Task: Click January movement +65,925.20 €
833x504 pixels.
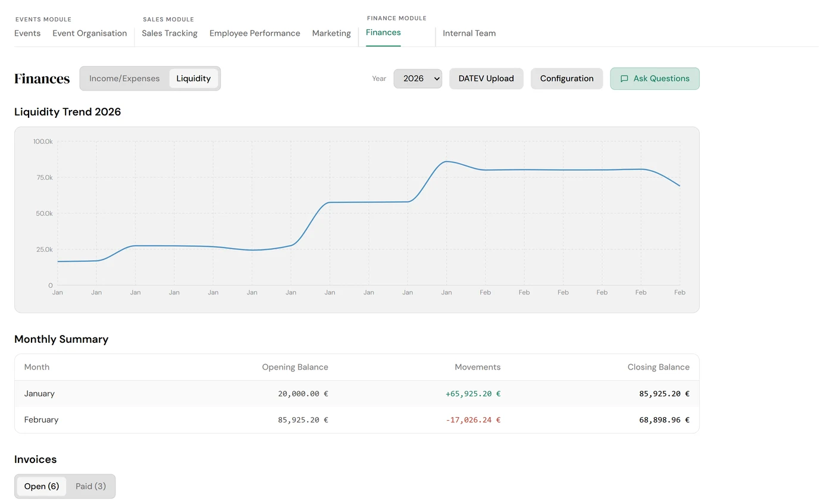Action: pos(473,394)
